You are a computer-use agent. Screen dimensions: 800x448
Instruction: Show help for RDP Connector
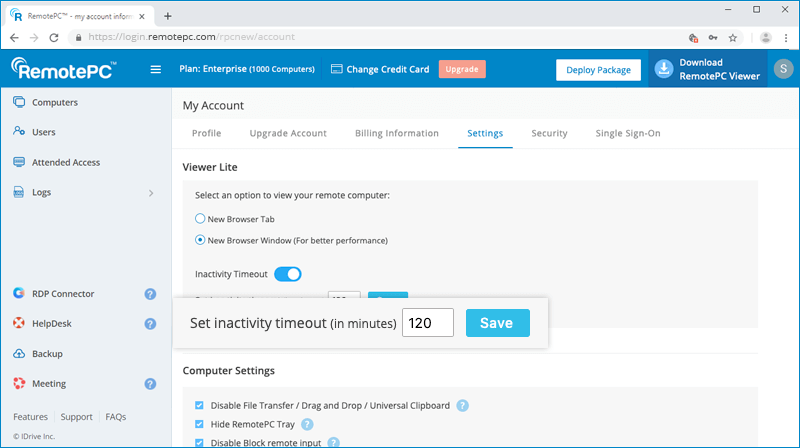[x=150, y=294]
